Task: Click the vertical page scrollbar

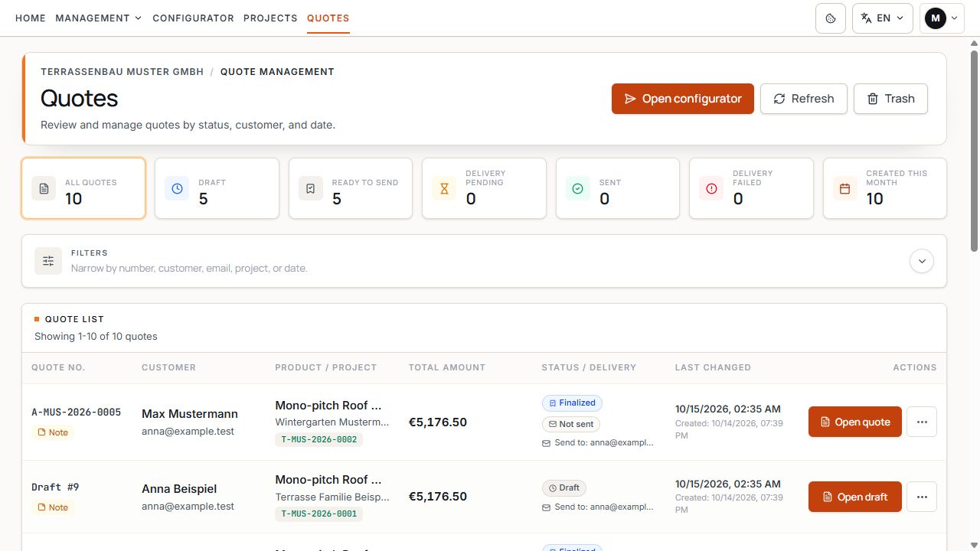Action: point(974,151)
